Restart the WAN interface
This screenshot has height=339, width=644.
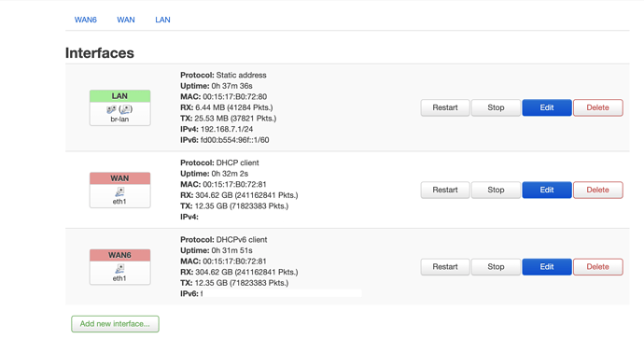(x=445, y=190)
